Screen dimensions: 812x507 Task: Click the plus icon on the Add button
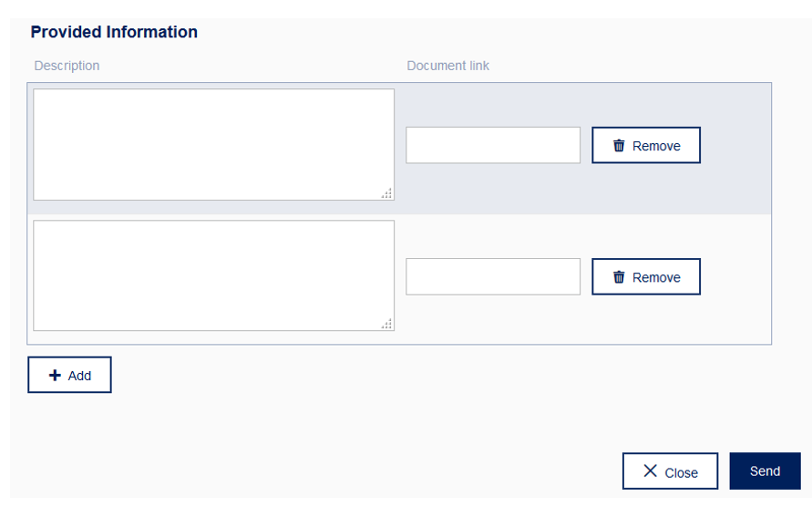pyautogui.click(x=55, y=376)
